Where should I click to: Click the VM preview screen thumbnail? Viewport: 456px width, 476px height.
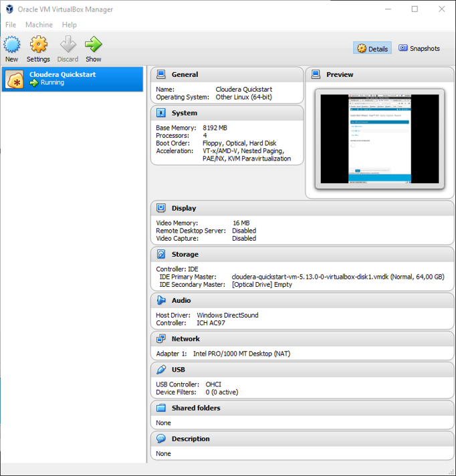[x=380, y=139]
